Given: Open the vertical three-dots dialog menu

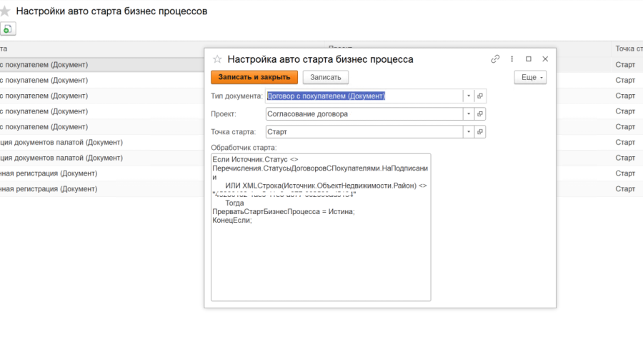Looking at the screenshot, I should (x=512, y=59).
